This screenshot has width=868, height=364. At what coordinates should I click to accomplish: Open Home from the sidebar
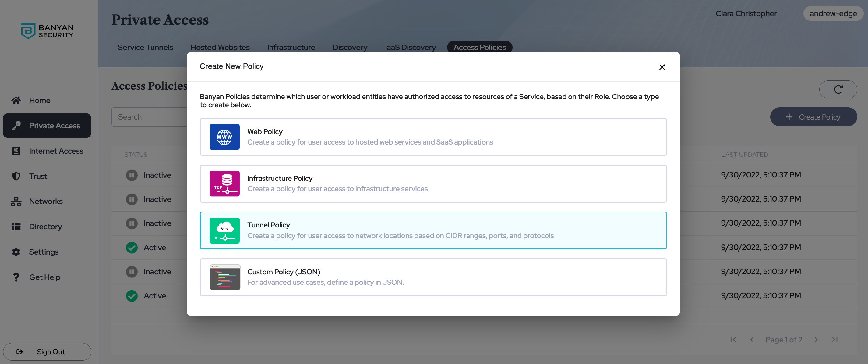pos(39,100)
